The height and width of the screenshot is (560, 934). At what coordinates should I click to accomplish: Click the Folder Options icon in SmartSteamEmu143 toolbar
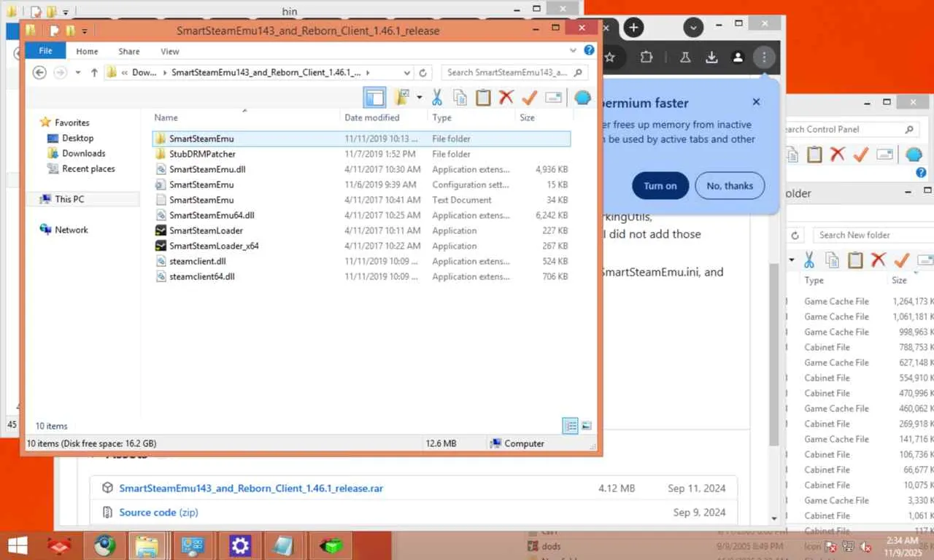point(401,98)
